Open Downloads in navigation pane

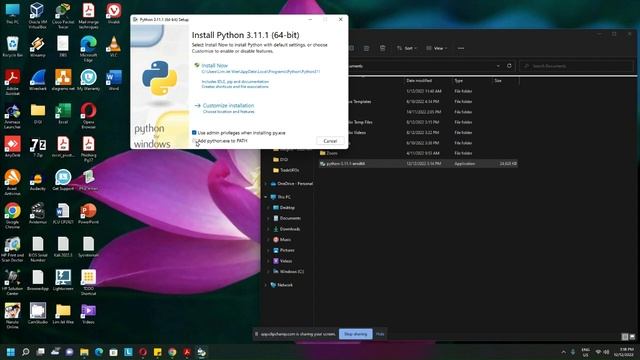pos(290,229)
